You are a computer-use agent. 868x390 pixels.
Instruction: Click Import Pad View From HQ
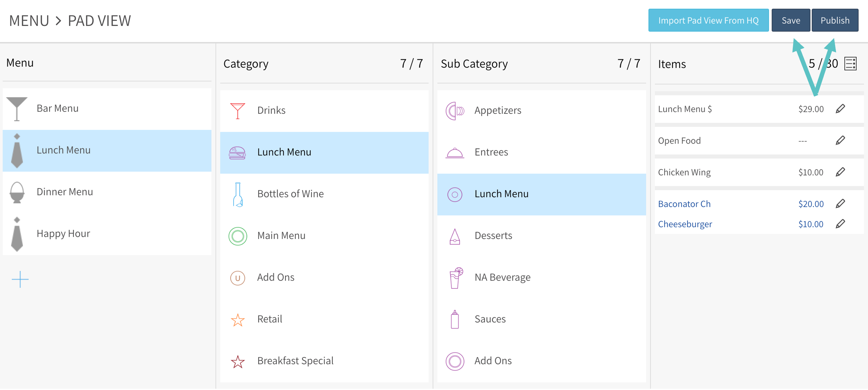click(x=708, y=20)
